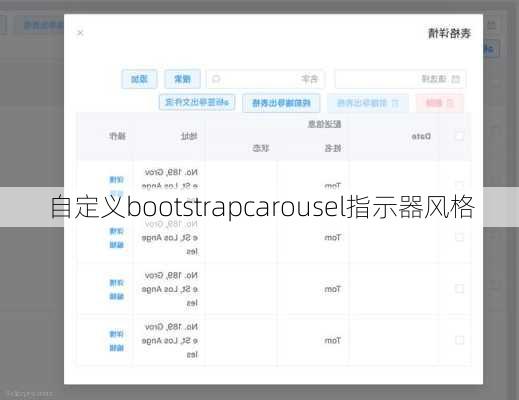Image resolution: width=519 pixels, height=400 pixels.
Task: Click 编辑 link in second table row
Action: tap(117, 245)
